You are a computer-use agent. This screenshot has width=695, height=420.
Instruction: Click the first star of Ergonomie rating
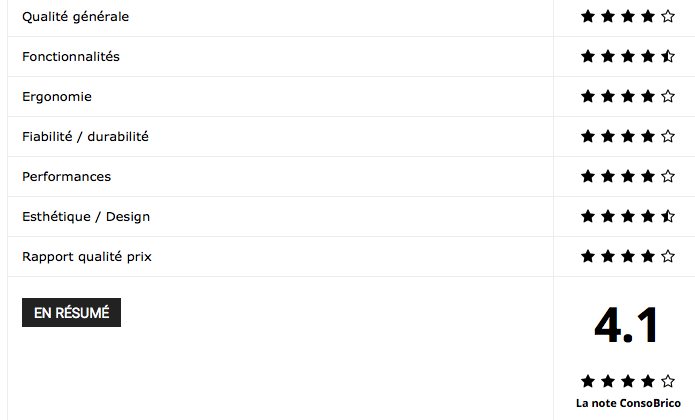[588, 96]
